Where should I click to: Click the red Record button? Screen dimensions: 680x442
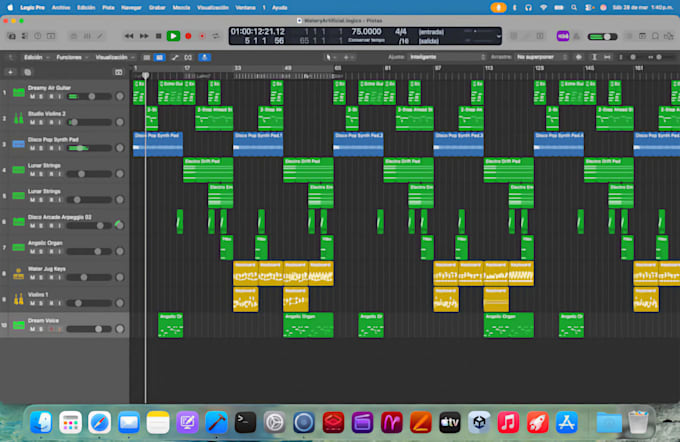[x=188, y=36]
